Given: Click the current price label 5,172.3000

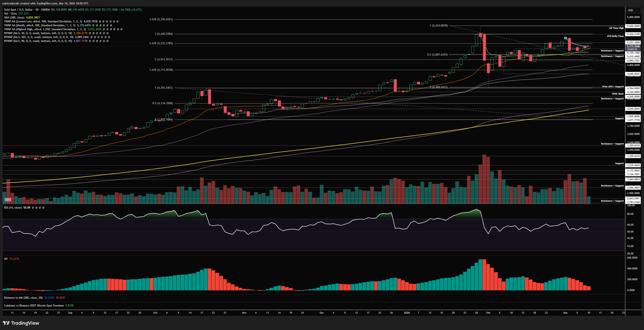Looking at the screenshot, I should click(633, 47).
